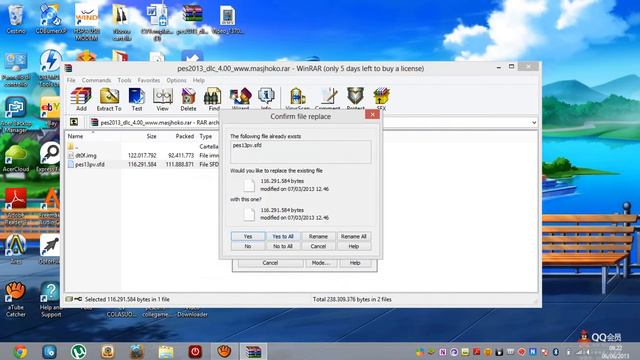
Task: Sort the file list by the Type column
Action: [x=207, y=136]
